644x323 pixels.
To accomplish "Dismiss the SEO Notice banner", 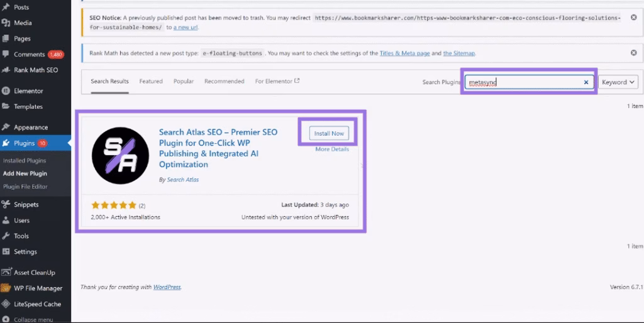I will 633,18.
